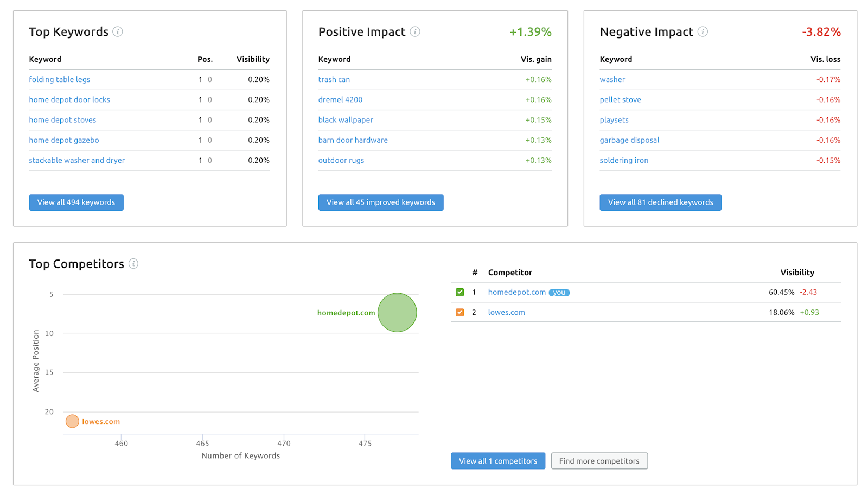Select the soldering iron keyword link
Screen dimensions: 868x494
pos(624,160)
